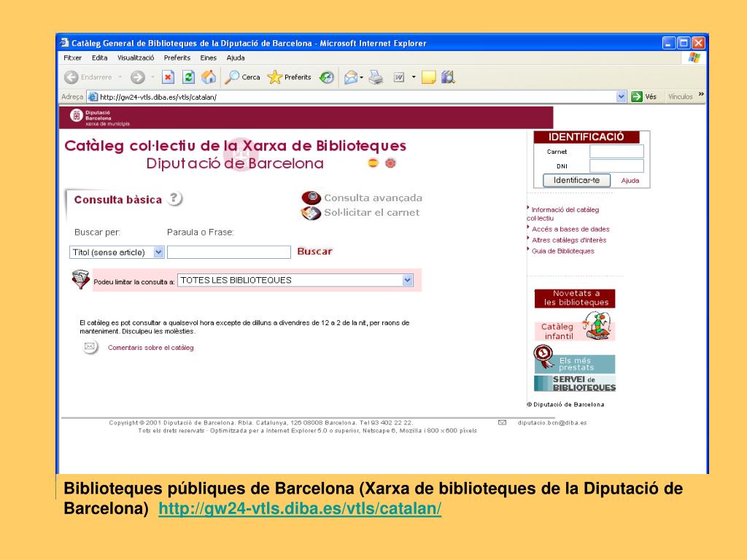Stop page loading with red X icon
Viewport: 747px width, 560px height.
tap(168, 77)
